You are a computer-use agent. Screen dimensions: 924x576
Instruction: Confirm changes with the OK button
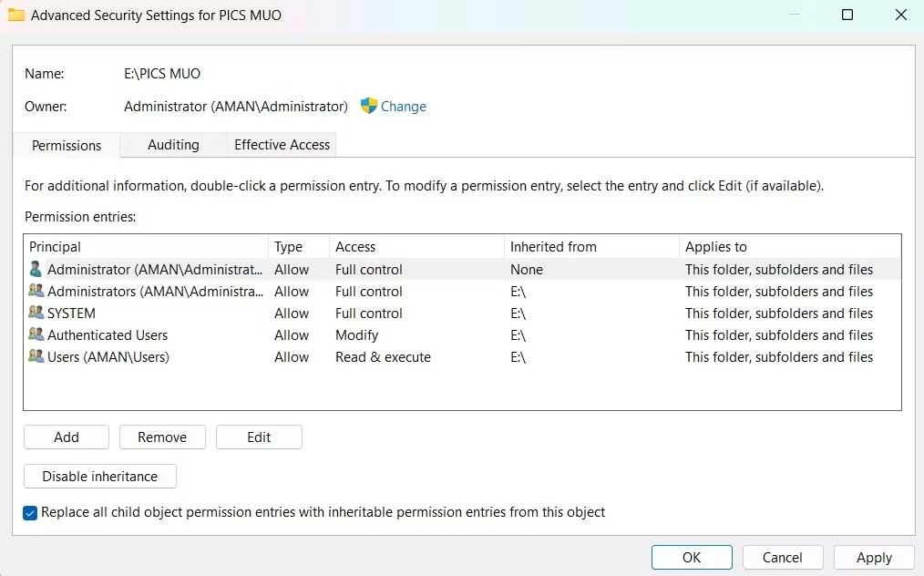tap(692, 557)
